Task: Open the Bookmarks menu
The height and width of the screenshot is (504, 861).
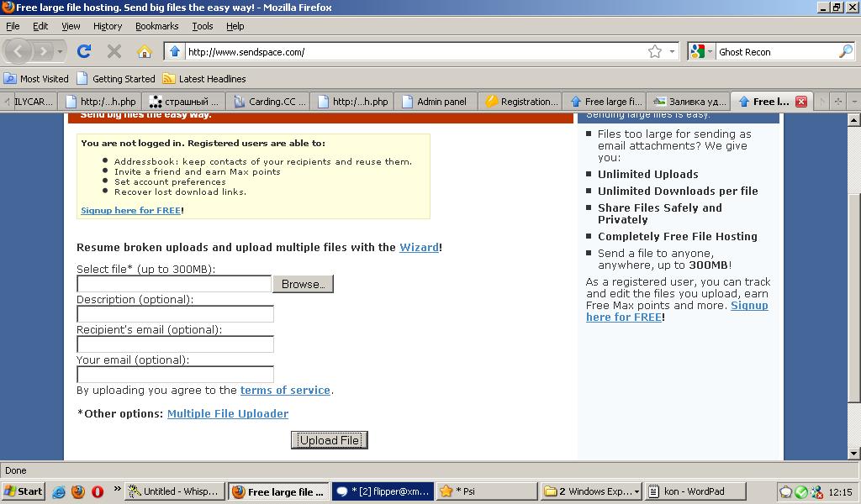Action: coord(157,26)
